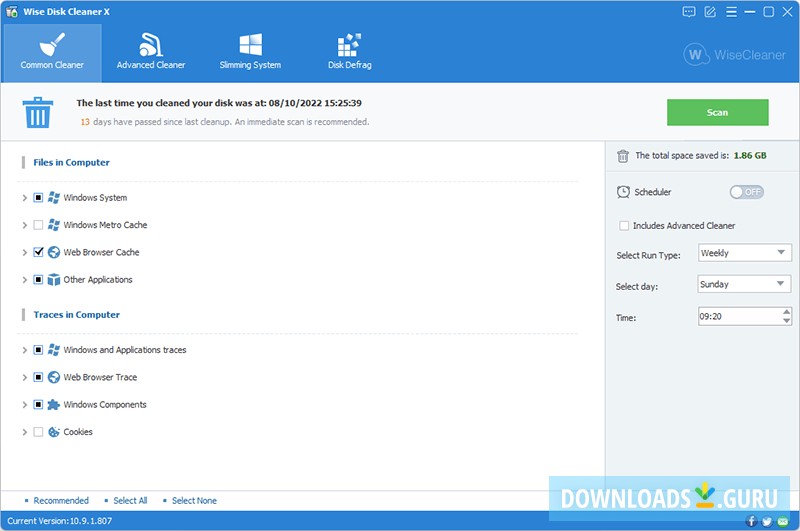Toggle Windows and Applications traces checkbox
800x531 pixels.
[38, 350]
